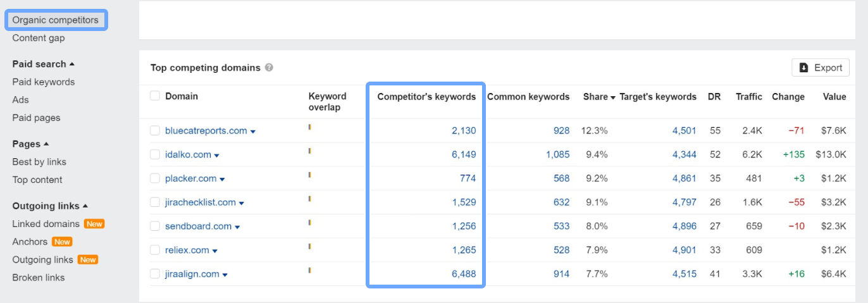
Task: Check the reliex.com row checkbox
Action: (155, 250)
